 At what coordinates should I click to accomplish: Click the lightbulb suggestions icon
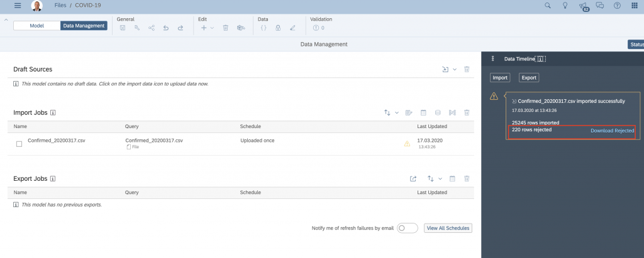click(565, 5)
